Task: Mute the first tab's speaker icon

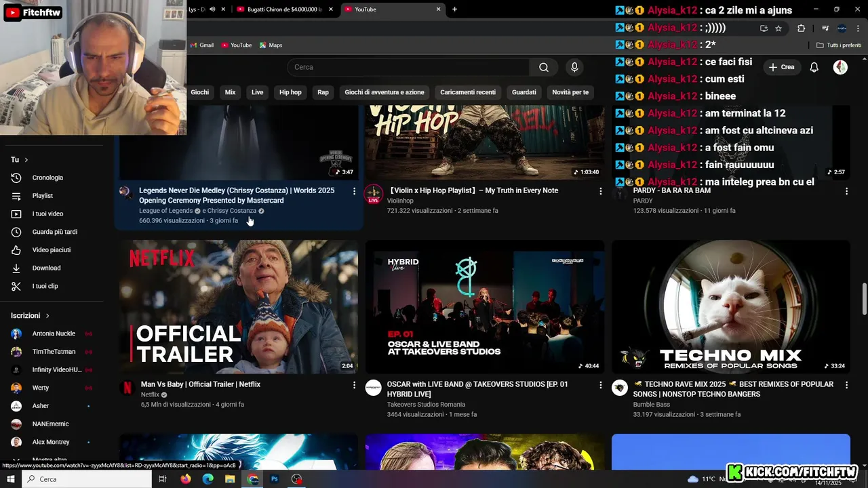Action: [212, 9]
